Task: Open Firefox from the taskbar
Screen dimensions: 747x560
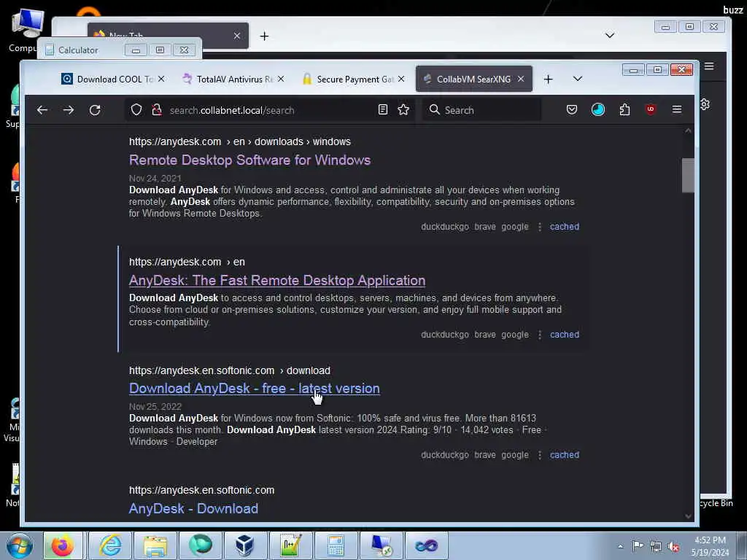Action: tap(63, 545)
